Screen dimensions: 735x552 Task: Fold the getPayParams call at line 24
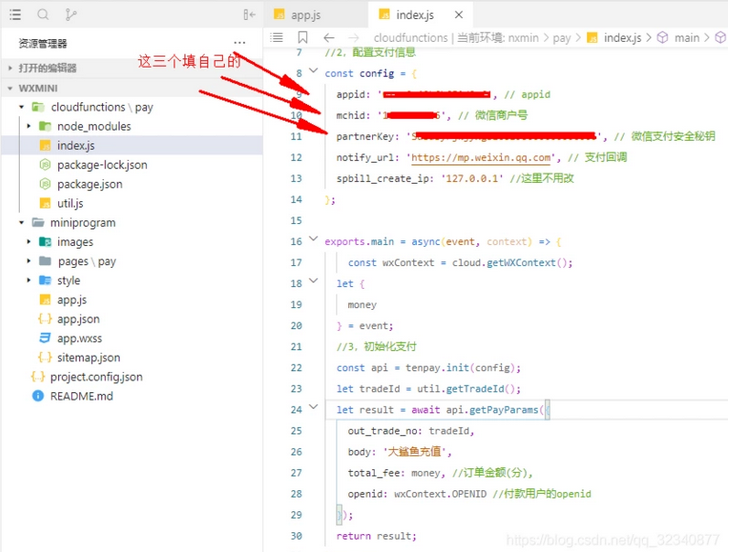pos(314,407)
